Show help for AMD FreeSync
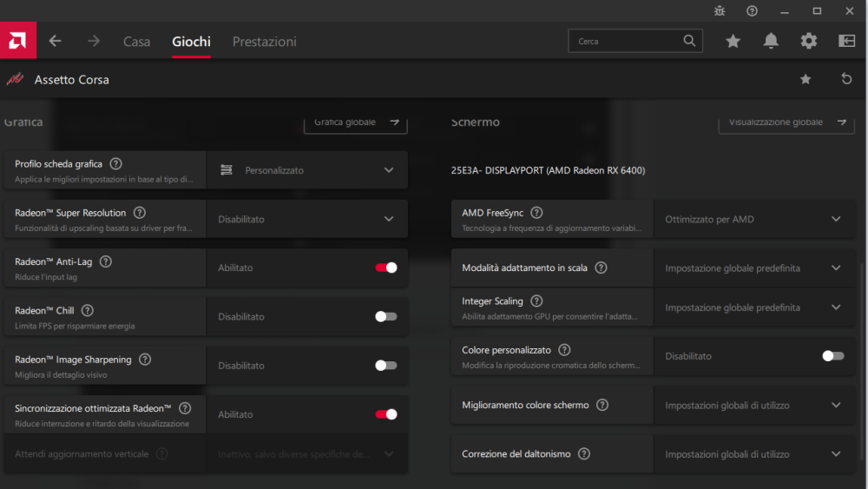Image resolution: width=868 pixels, height=489 pixels. 536,213
